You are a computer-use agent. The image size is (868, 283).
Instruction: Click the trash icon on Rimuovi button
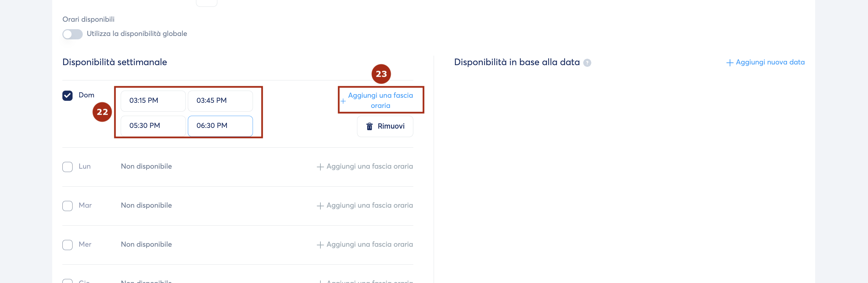369,126
